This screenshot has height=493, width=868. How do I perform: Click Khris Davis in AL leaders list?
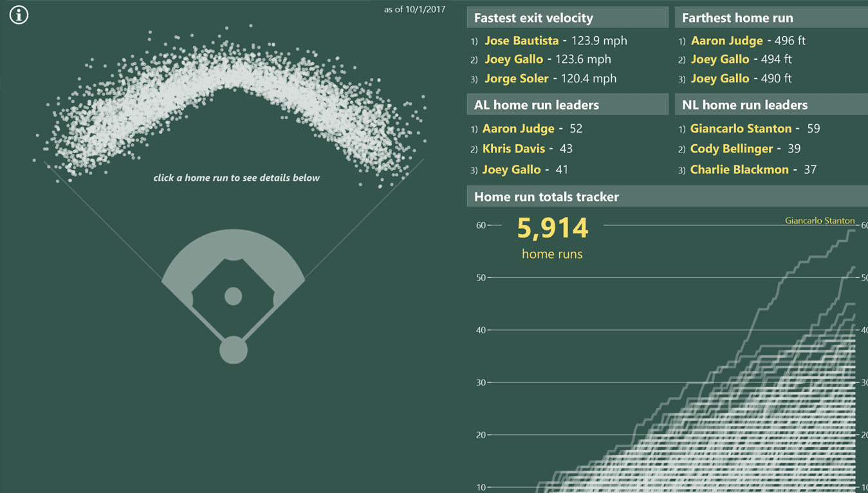point(513,149)
